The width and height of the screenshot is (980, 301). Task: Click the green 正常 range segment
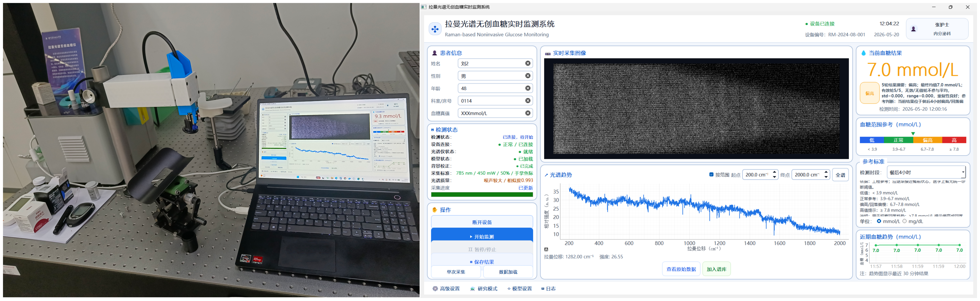click(x=899, y=140)
